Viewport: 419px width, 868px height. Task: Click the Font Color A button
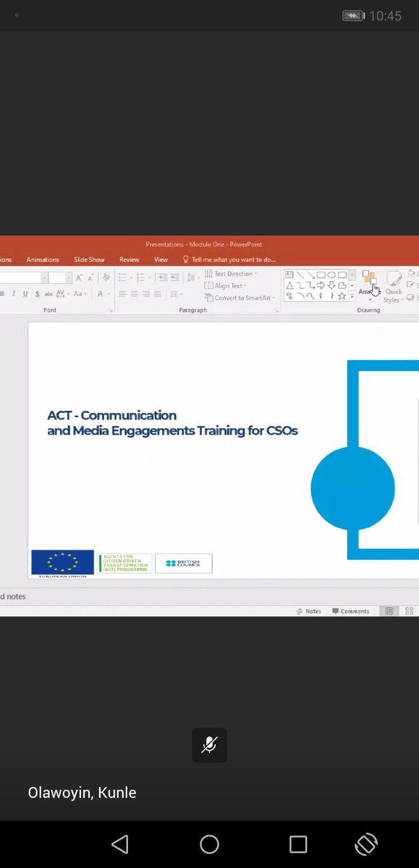coord(100,294)
